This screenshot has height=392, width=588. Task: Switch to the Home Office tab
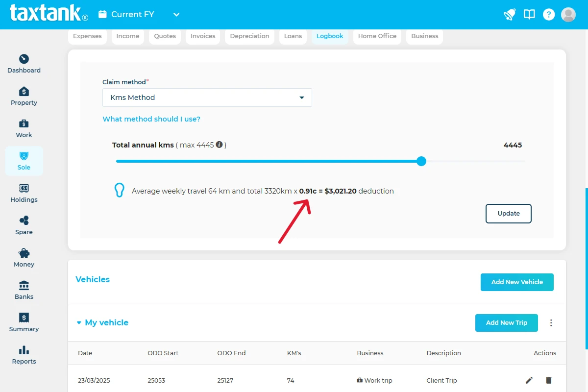[377, 36]
